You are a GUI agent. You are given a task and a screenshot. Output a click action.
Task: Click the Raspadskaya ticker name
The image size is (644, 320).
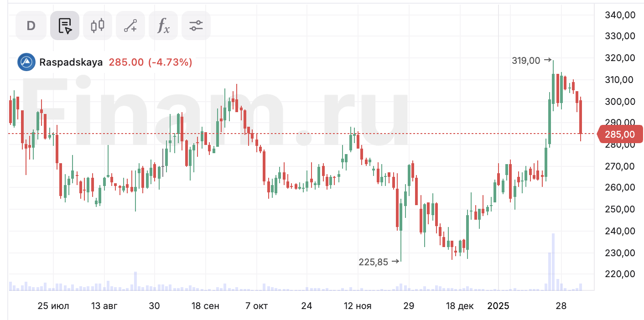[71, 62]
